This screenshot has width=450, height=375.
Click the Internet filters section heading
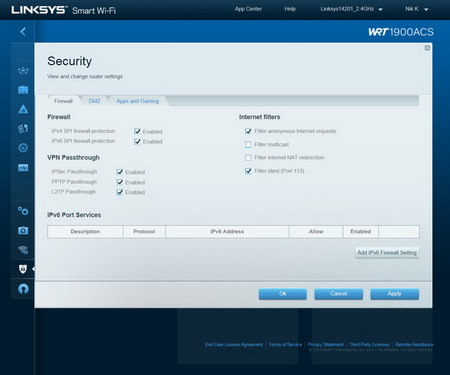[x=259, y=117]
